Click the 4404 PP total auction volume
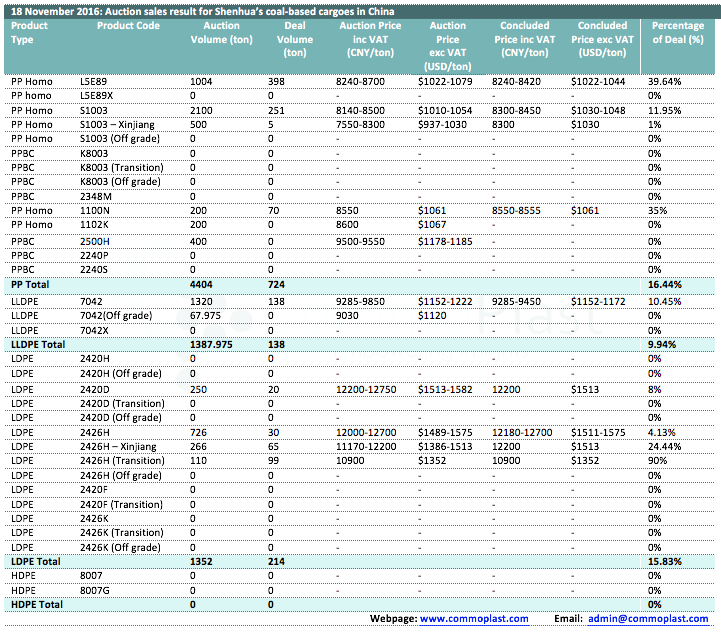This screenshot has width=721, height=634. click(205, 285)
